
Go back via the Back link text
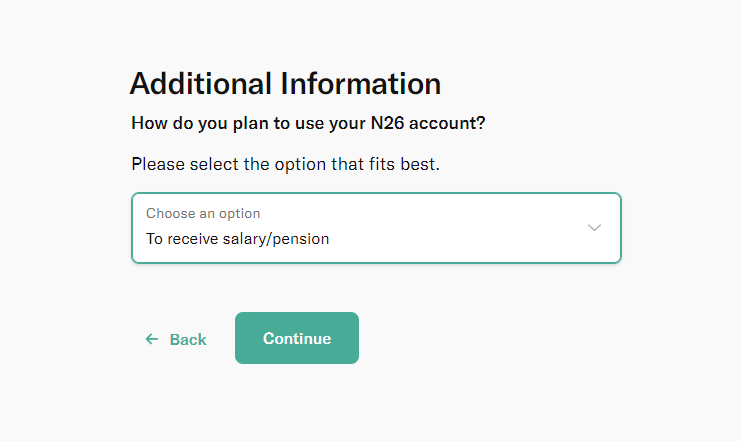tap(188, 339)
